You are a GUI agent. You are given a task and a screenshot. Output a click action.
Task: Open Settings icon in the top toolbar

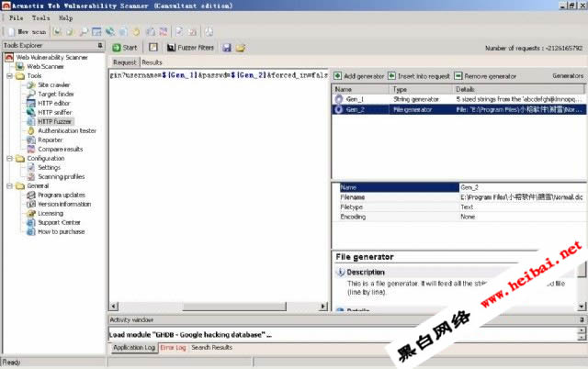point(180,32)
